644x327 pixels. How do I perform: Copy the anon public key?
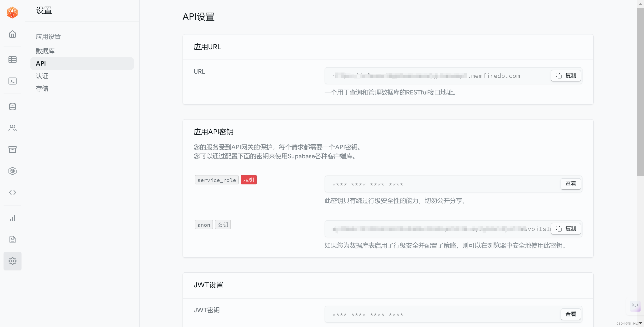pos(566,229)
